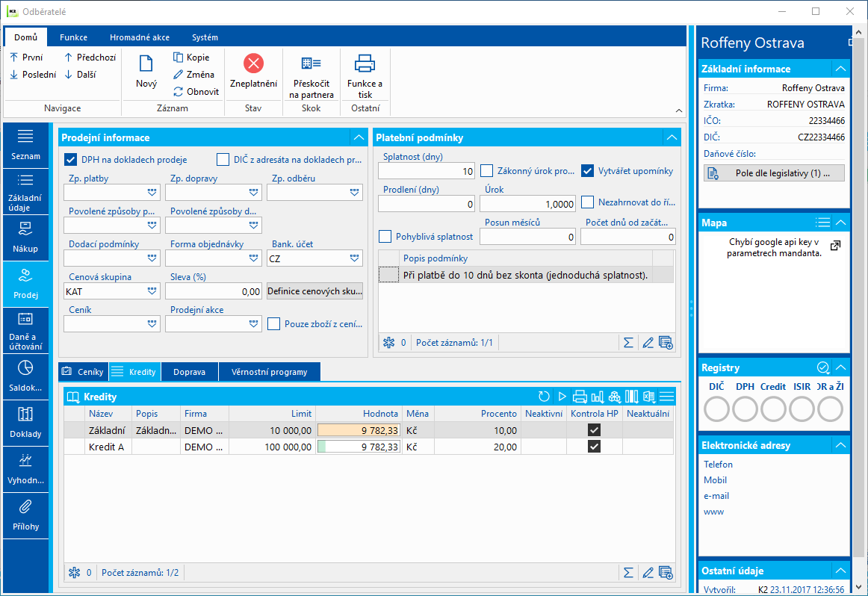Click Excel export icon in Kredity toolbar

pos(649,397)
